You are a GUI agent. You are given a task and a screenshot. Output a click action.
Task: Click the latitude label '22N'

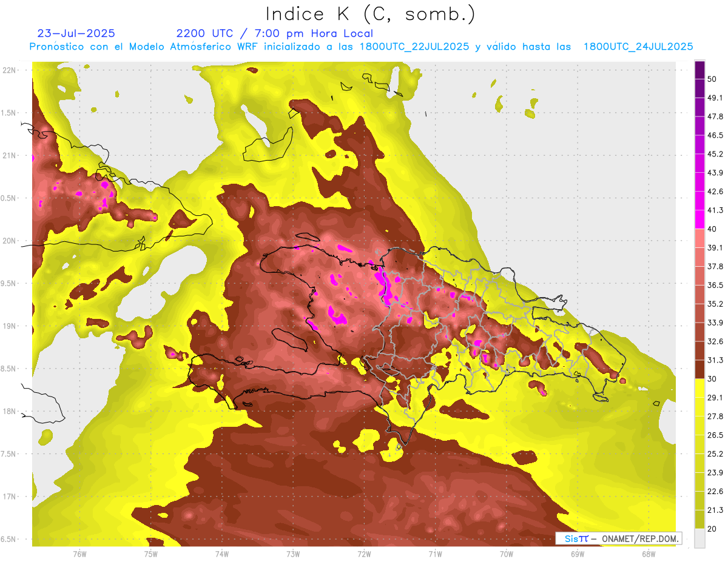point(9,70)
